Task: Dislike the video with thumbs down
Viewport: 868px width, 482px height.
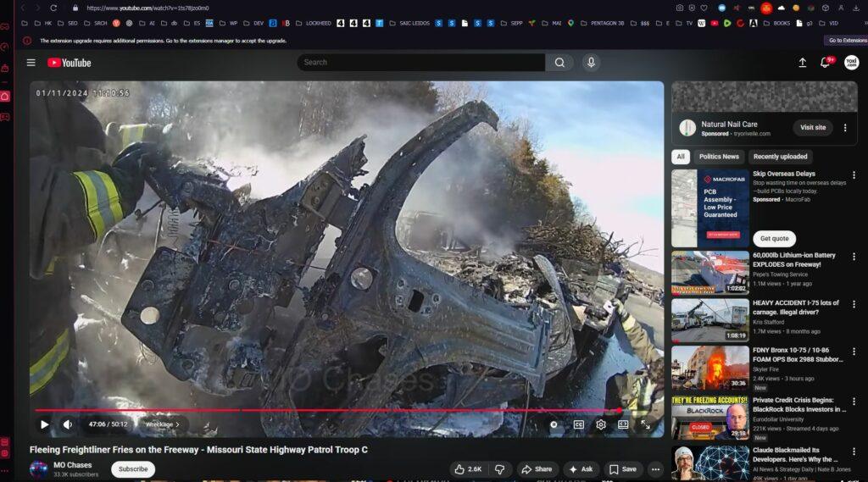Action: tap(500, 468)
